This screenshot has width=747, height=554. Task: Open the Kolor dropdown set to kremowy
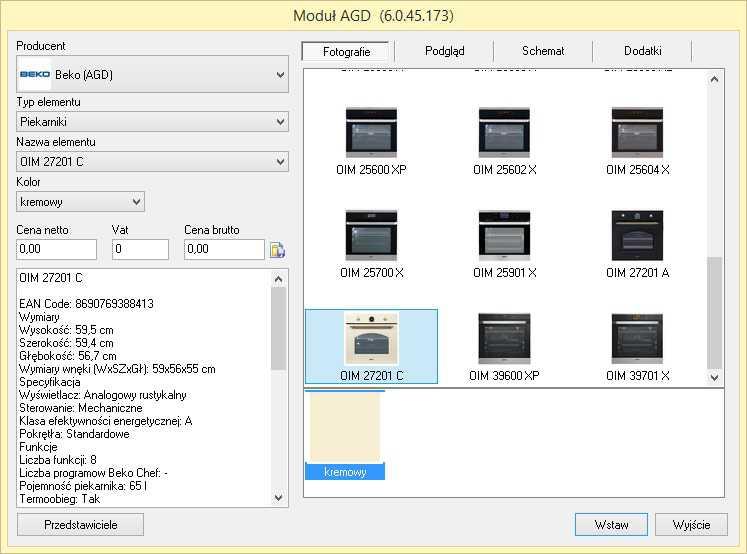pyautogui.click(x=81, y=202)
